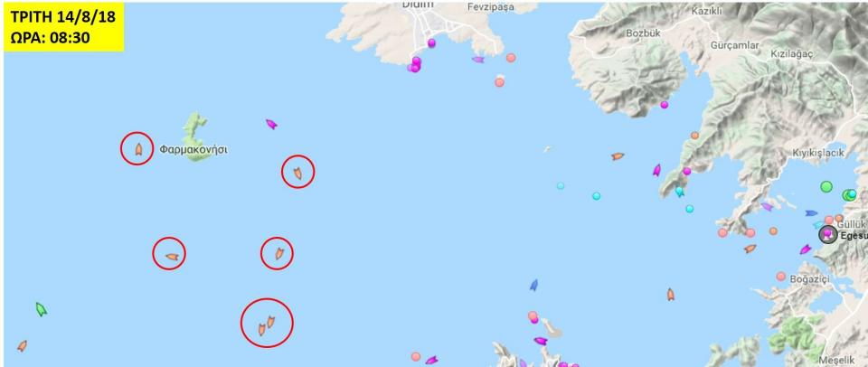Select the magenta dot south of Bozbük

pyautogui.click(x=665, y=105)
